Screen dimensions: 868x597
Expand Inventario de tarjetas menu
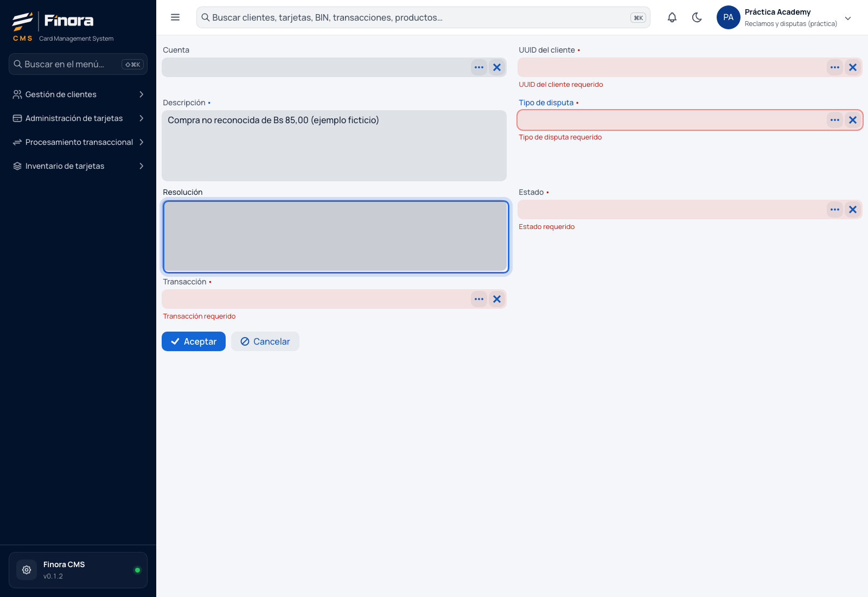(x=78, y=166)
